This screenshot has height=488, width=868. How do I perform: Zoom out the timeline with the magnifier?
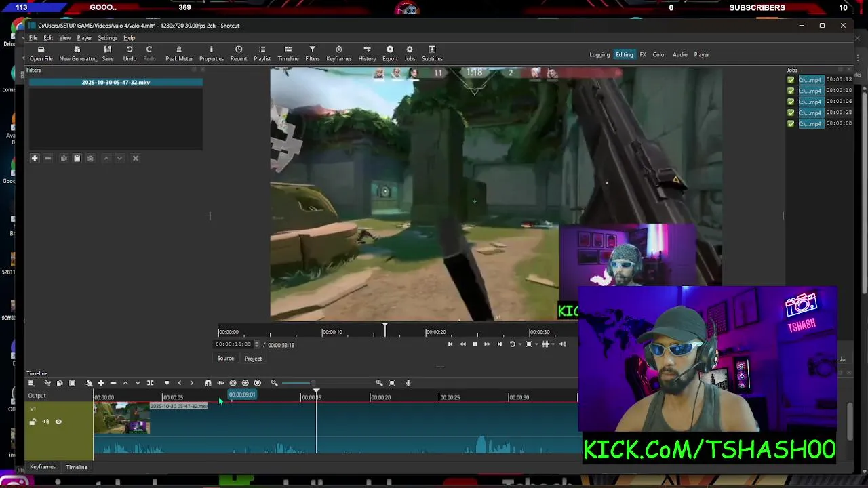coord(275,383)
